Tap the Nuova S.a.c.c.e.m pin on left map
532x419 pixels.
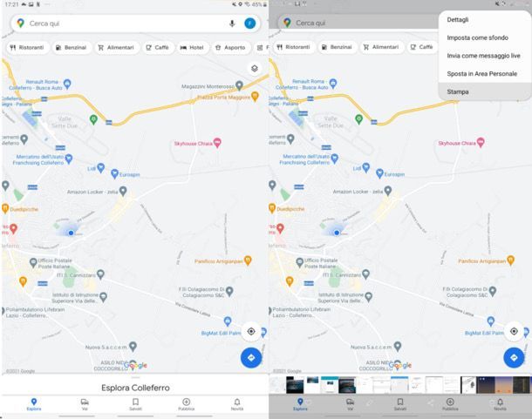133,346
